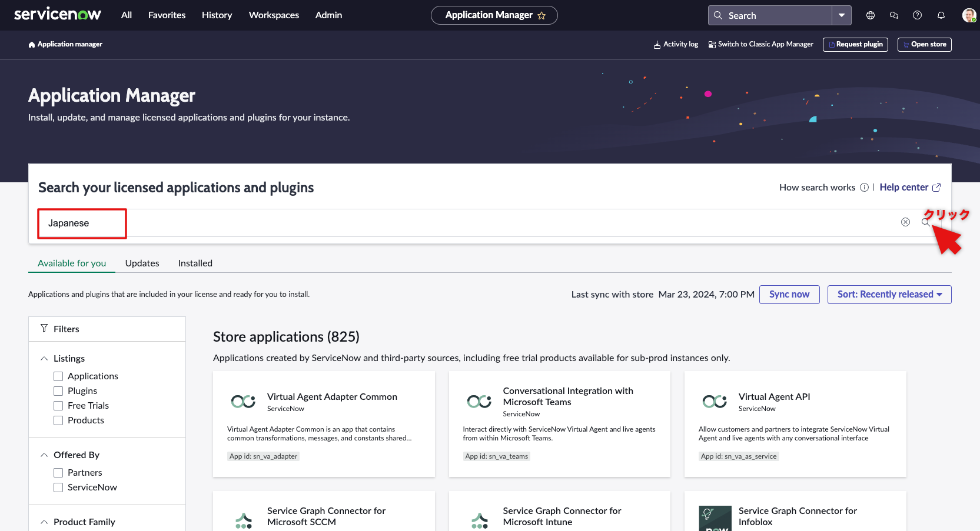980x531 pixels.
Task: Open the chat conversations icon
Action: coord(893,15)
